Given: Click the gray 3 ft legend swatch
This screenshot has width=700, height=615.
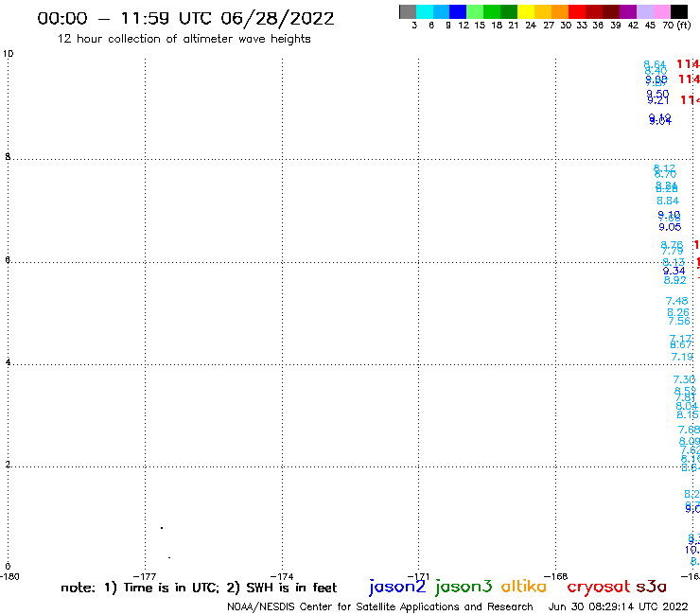Looking at the screenshot, I should click(408, 11).
